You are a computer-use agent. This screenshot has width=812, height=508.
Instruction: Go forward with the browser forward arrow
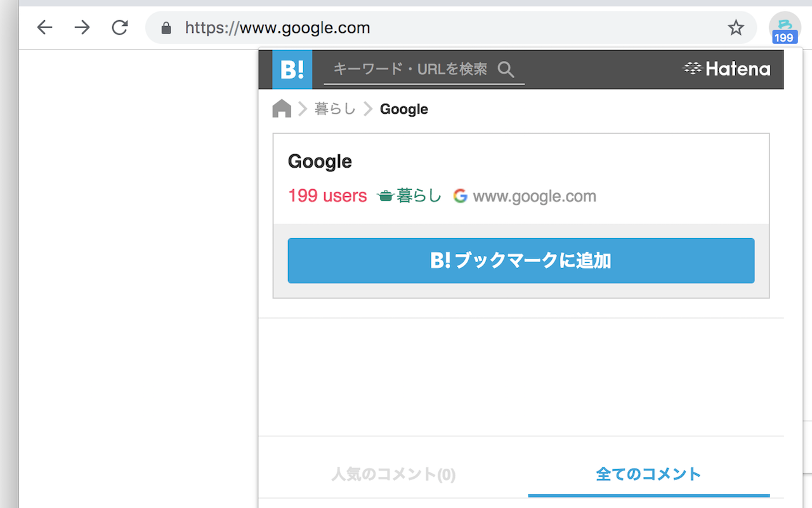[x=82, y=27]
